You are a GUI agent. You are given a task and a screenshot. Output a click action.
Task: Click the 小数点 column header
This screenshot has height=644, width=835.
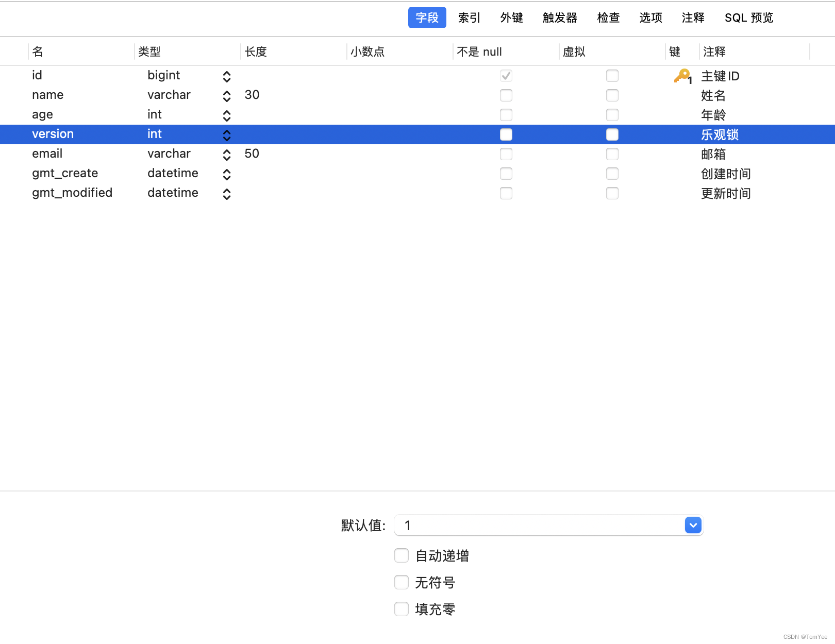pos(368,52)
